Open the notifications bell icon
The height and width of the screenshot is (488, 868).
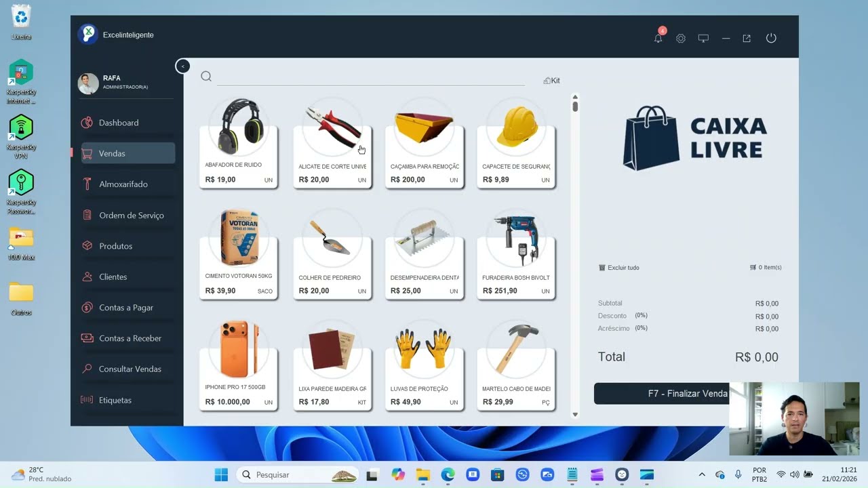coord(658,38)
